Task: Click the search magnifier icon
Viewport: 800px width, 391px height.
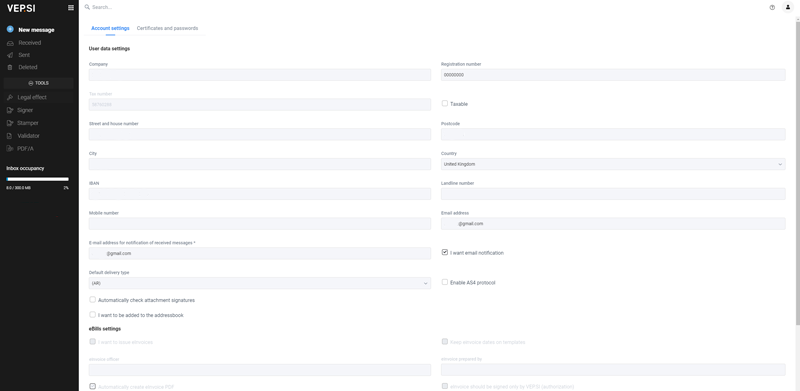Action: point(87,7)
